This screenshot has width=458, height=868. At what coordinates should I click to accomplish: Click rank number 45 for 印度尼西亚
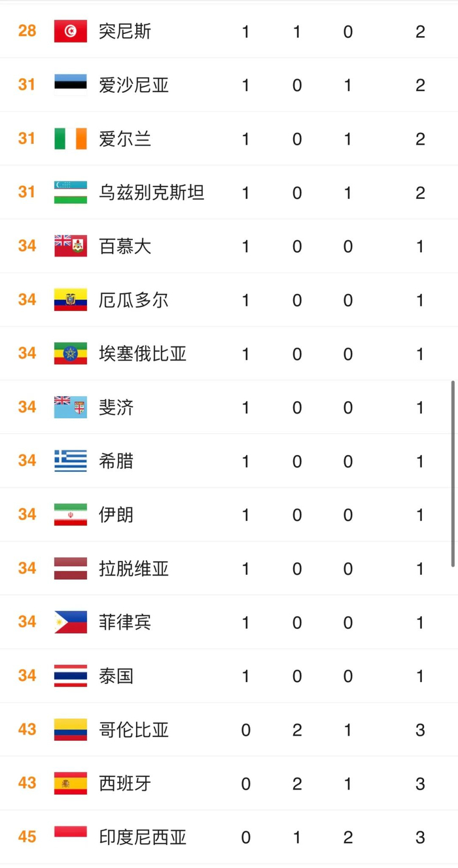27,837
